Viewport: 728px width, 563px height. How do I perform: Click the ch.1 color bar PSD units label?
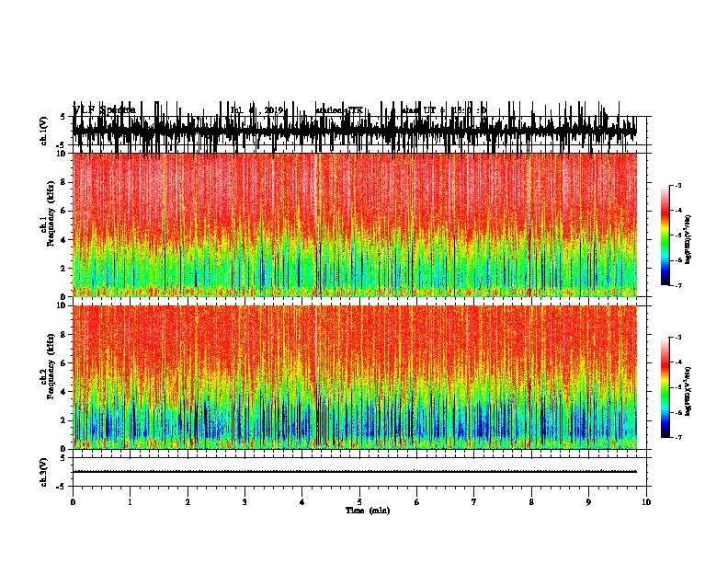688,240
